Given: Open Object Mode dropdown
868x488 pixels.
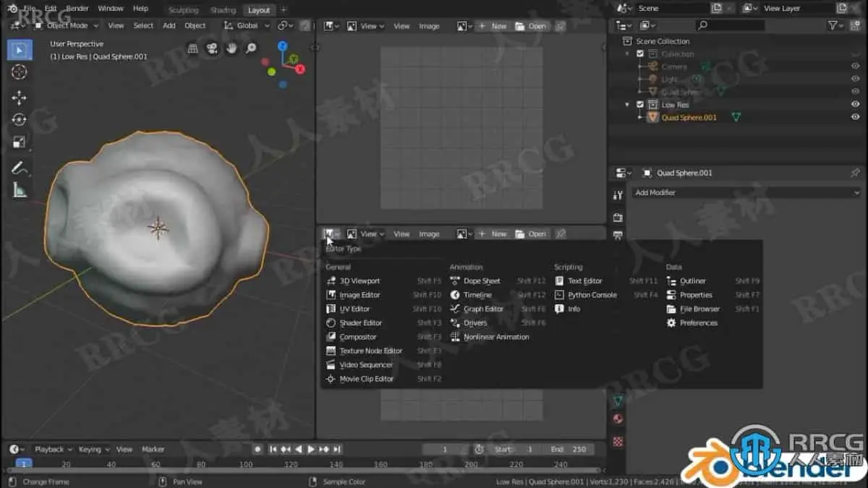Looking at the screenshot, I should 67,25.
